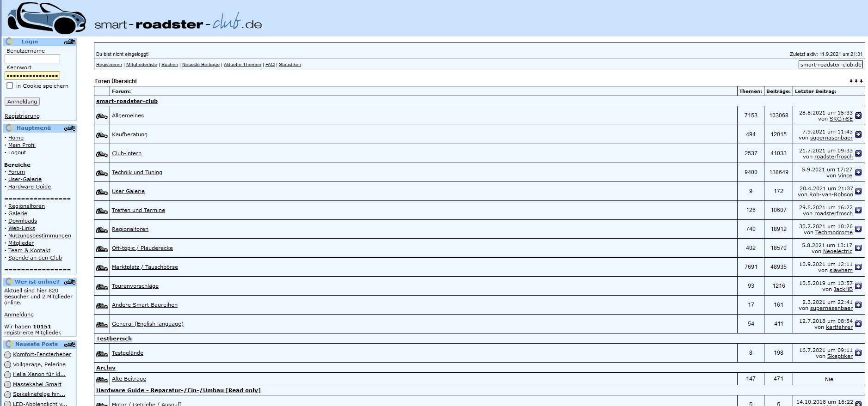Go to last post in Treffen und Termine arrow icon
This screenshot has width=868, height=406.
click(858, 210)
